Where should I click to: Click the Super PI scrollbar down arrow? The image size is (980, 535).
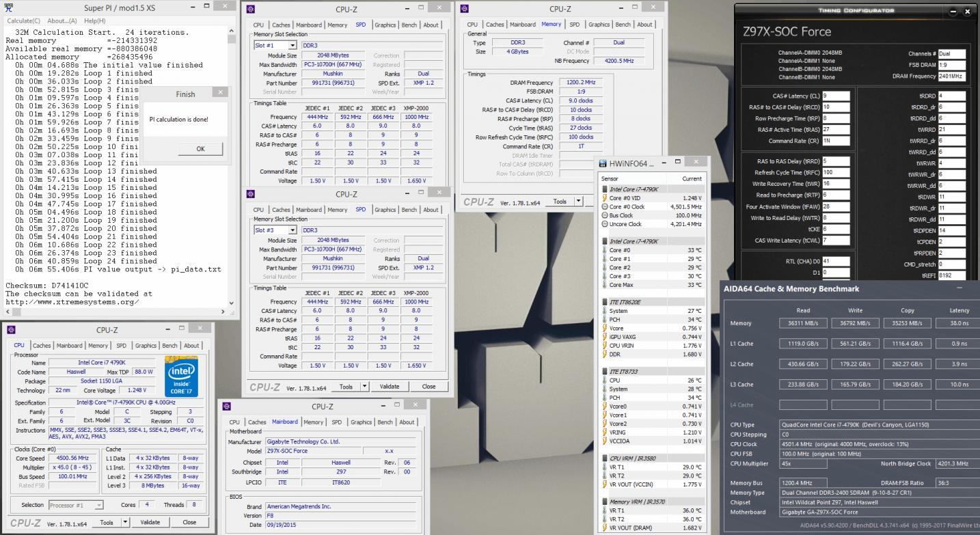(231, 302)
